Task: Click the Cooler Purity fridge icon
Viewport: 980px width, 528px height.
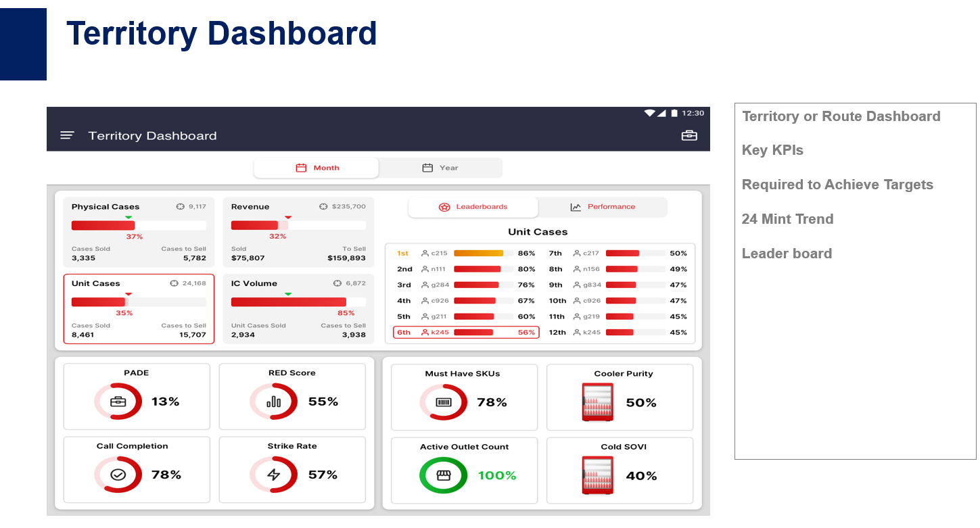Action: coord(597,402)
